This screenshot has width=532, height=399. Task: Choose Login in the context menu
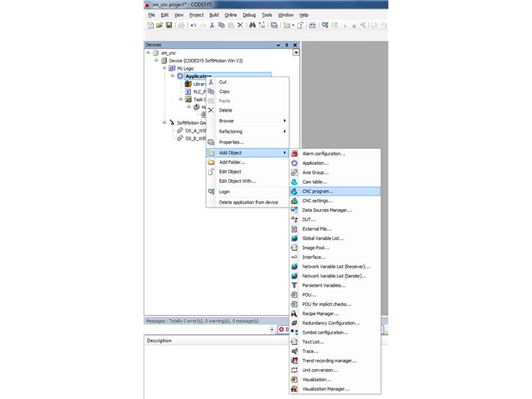pos(247,192)
